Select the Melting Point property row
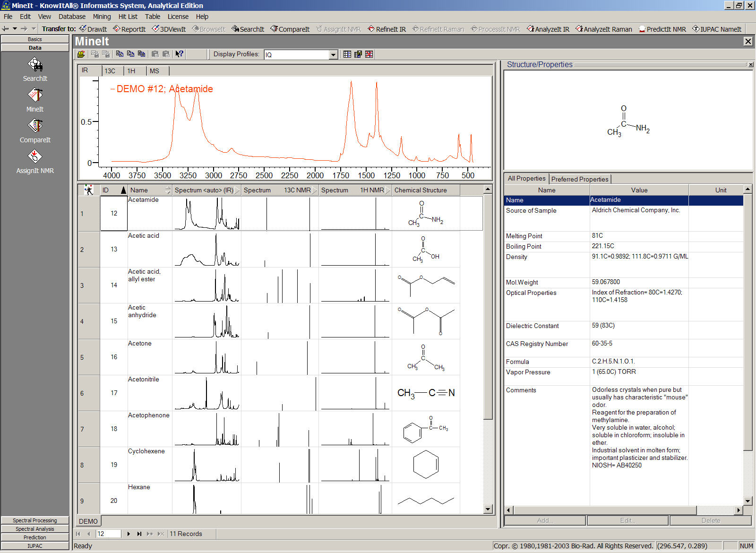This screenshot has width=756, height=553. (624, 236)
